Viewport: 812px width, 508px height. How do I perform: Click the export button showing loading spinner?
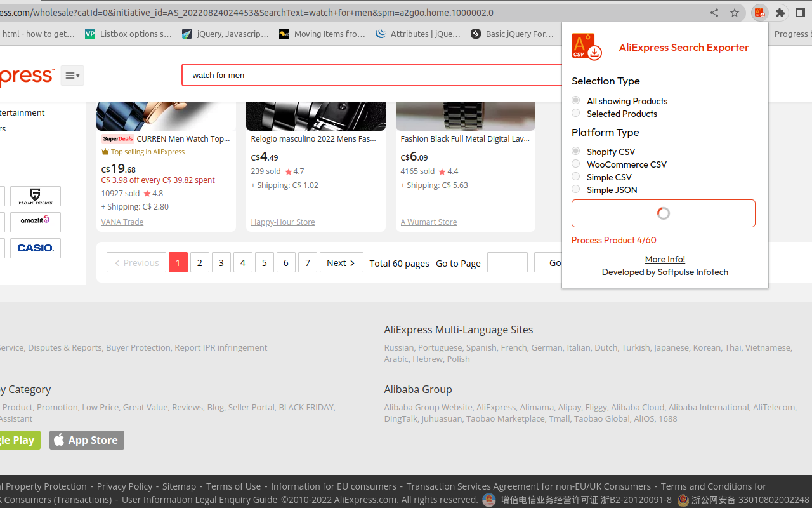664,213
